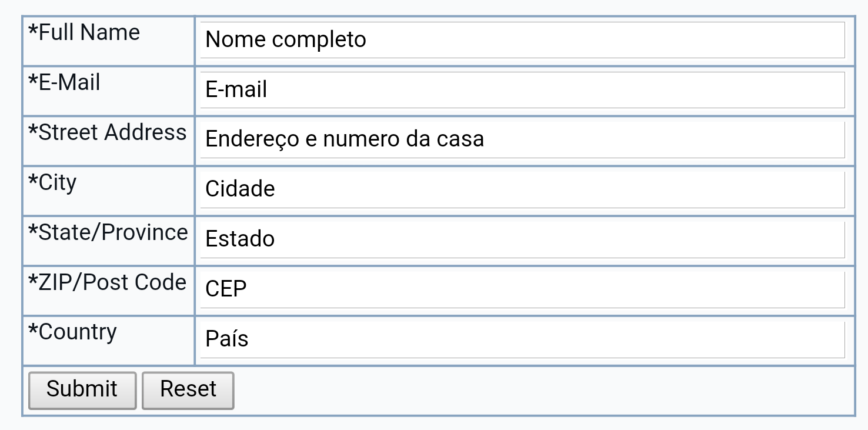Click the Street Address label
Image resolution: width=868 pixels, height=430 pixels.
(x=112, y=133)
